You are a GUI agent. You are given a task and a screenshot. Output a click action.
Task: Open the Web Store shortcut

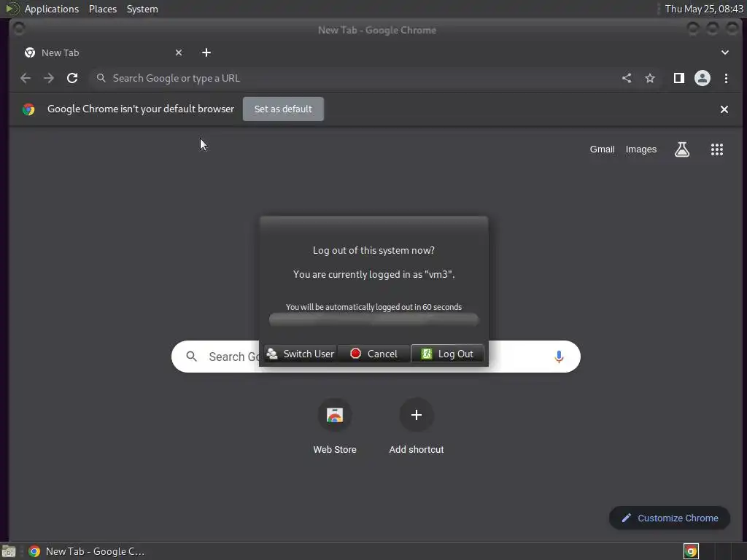335,425
